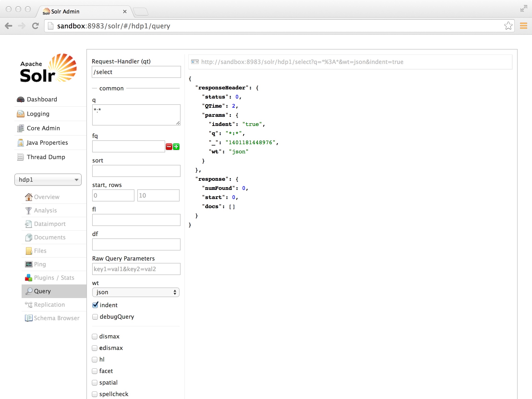Click the Plugins / Stats blocks icon
Image resolution: width=532 pixels, height=399 pixels.
(x=28, y=278)
